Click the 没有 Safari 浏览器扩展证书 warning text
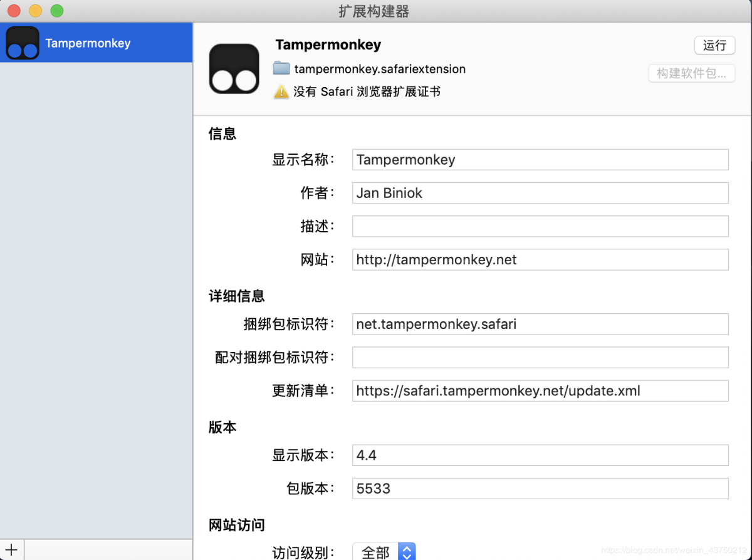Image resolution: width=752 pixels, height=560 pixels. click(x=367, y=91)
